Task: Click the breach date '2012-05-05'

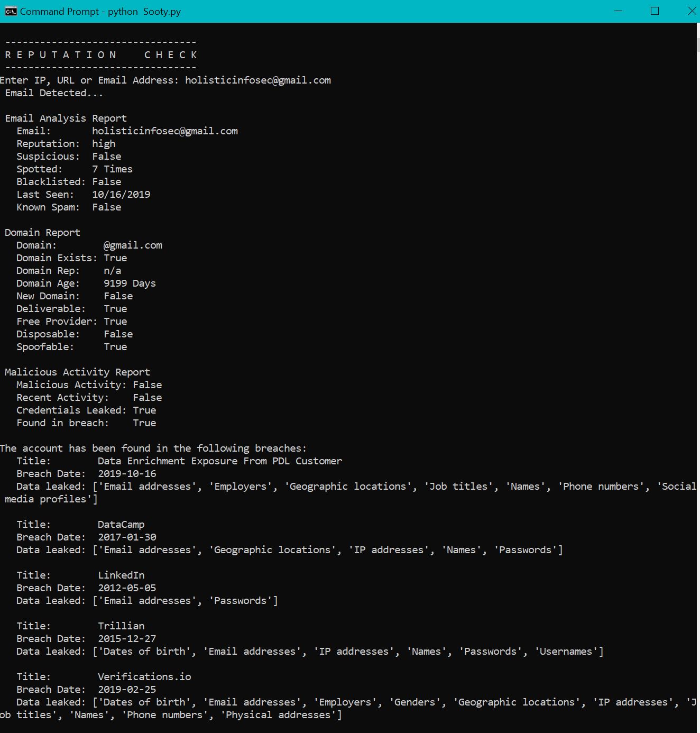Action: click(127, 588)
